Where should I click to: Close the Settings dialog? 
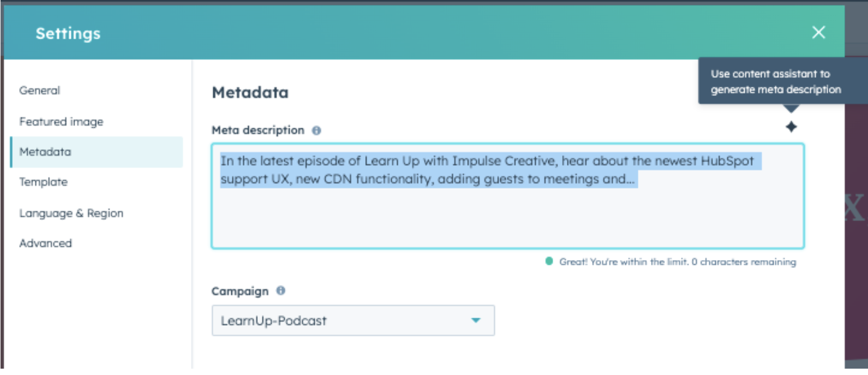(819, 32)
